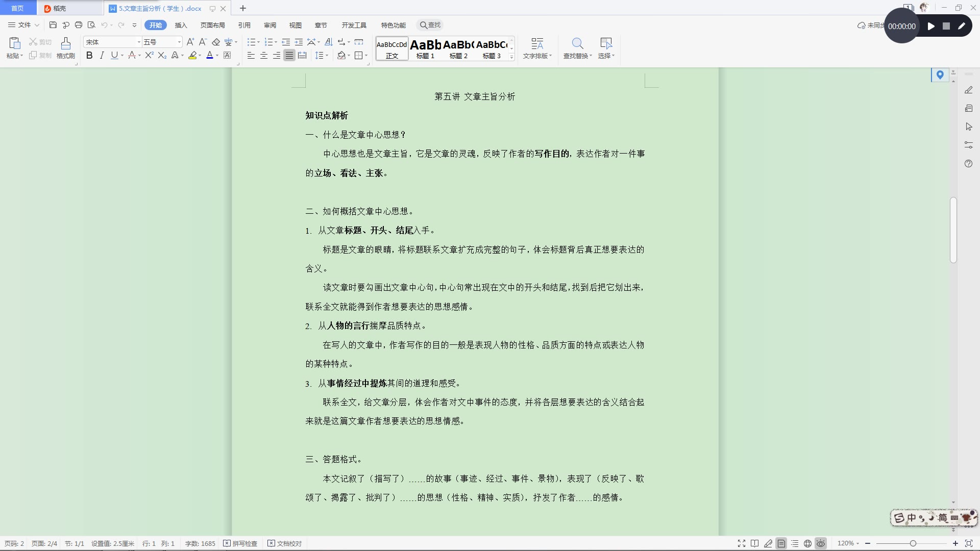Apply the 标题 1 heading style

[x=425, y=49]
